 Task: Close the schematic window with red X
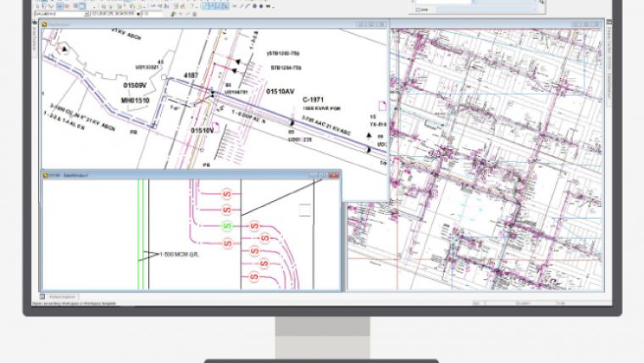334,175
